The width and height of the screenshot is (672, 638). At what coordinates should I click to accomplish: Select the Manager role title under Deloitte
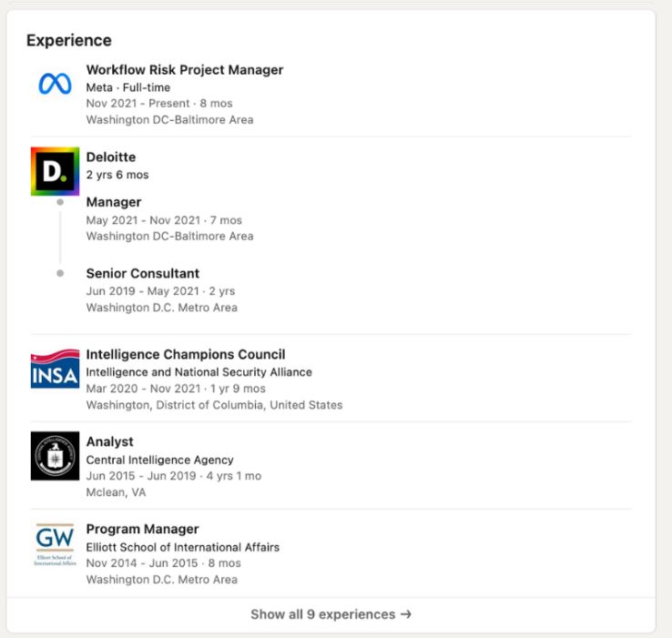pos(114,202)
